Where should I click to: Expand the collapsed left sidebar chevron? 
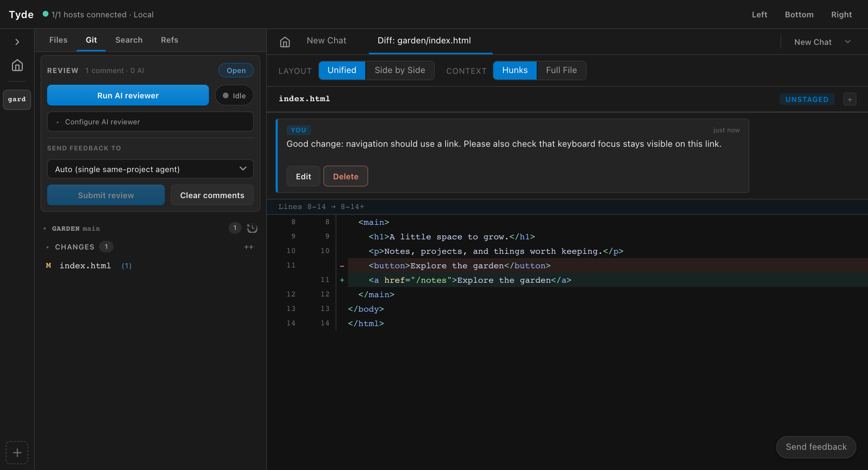click(17, 42)
